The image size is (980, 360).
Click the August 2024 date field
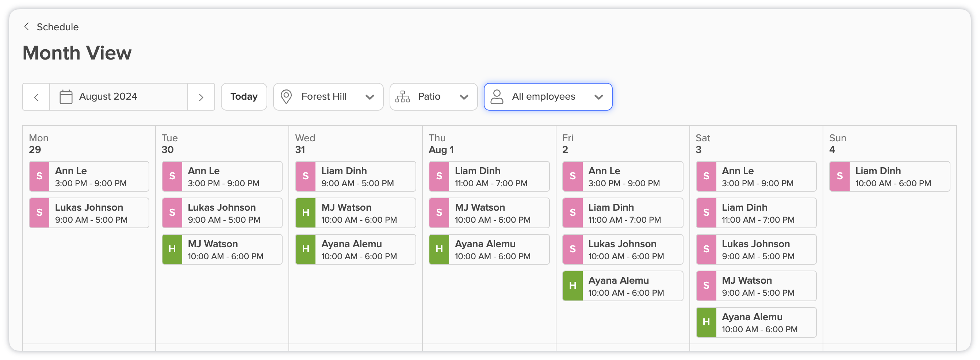(119, 97)
